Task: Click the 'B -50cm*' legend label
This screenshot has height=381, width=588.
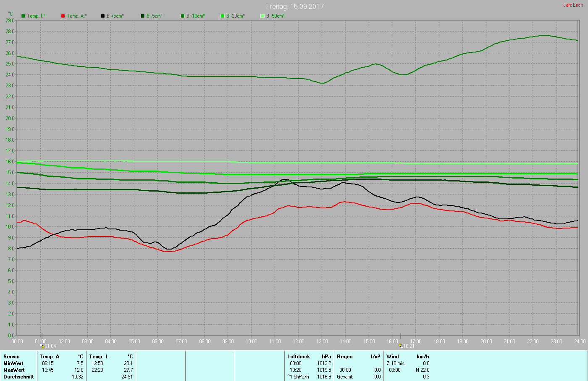Action: tap(276, 16)
